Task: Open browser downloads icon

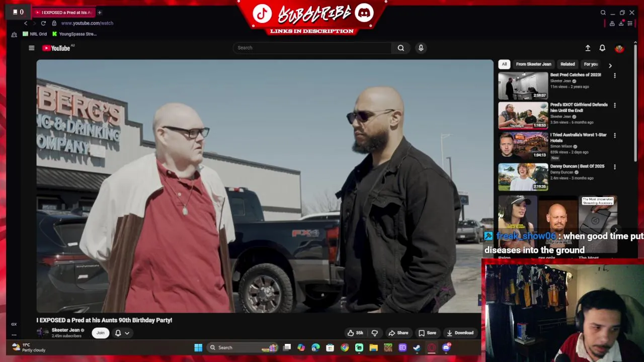Action: tap(621, 23)
